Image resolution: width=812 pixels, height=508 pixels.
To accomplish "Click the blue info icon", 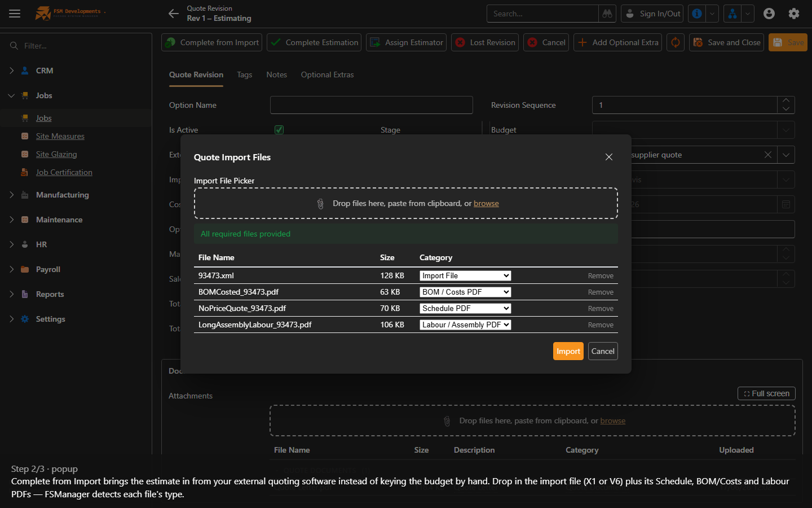I will 697,14.
